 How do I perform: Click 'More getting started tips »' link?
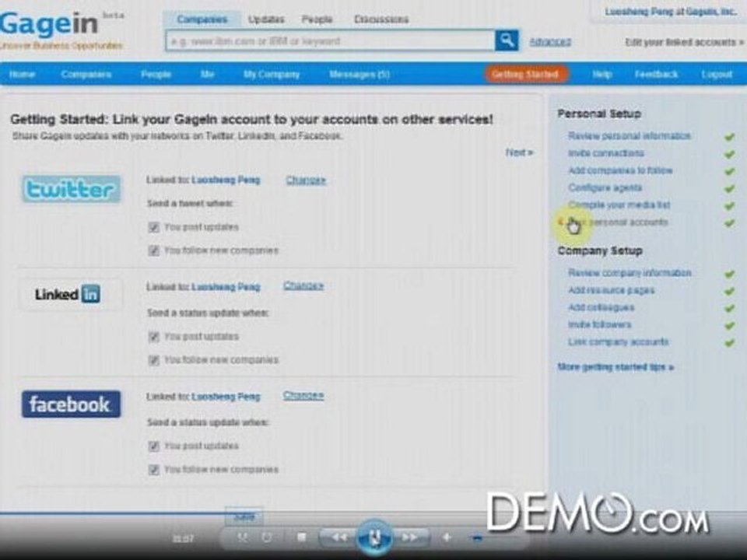point(615,367)
